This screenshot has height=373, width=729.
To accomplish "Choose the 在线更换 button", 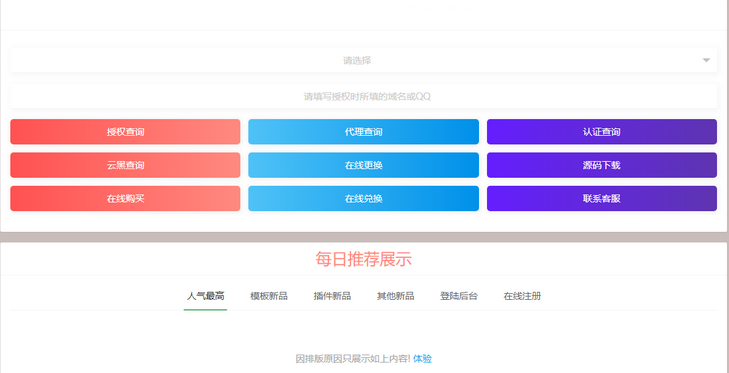I will 364,165.
